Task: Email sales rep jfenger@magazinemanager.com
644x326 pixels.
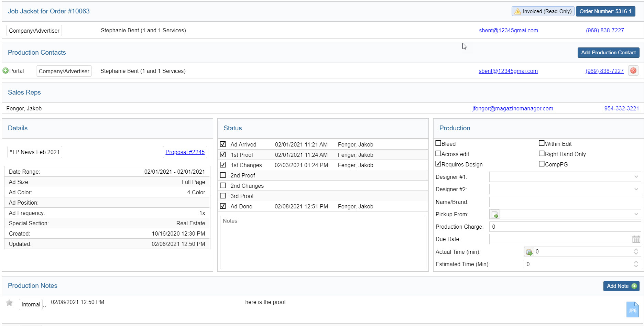Action: tap(512, 109)
